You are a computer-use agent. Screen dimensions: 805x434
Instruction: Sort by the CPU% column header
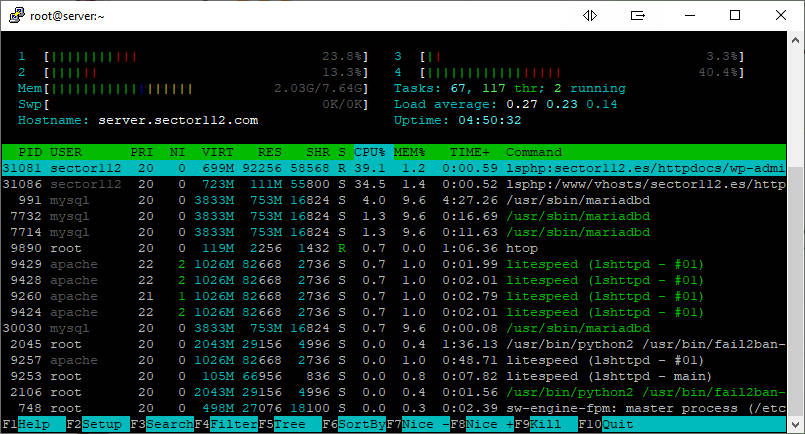(370, 152)
